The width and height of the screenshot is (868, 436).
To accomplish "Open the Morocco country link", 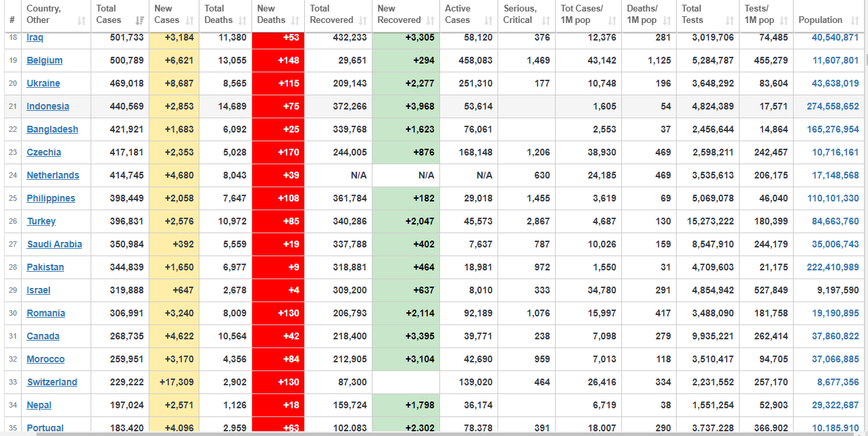I will click(x=46, y=359).
